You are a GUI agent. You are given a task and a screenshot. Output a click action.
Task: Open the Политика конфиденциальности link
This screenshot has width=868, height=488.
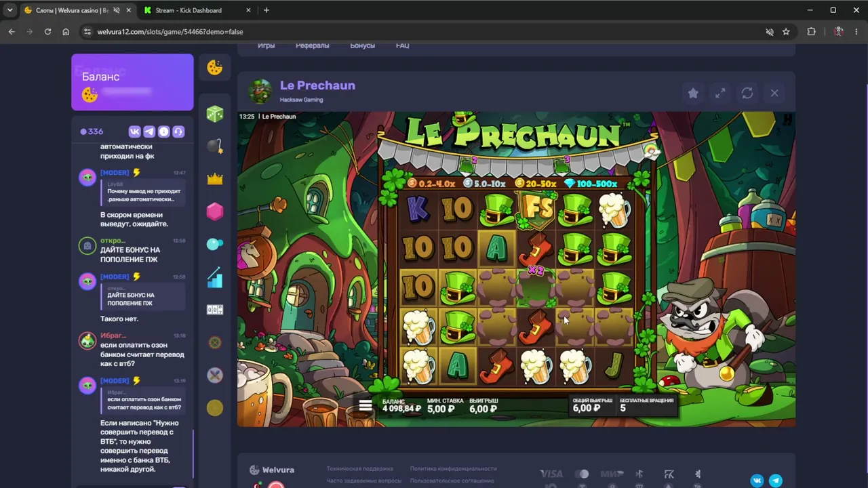(454, 468)
